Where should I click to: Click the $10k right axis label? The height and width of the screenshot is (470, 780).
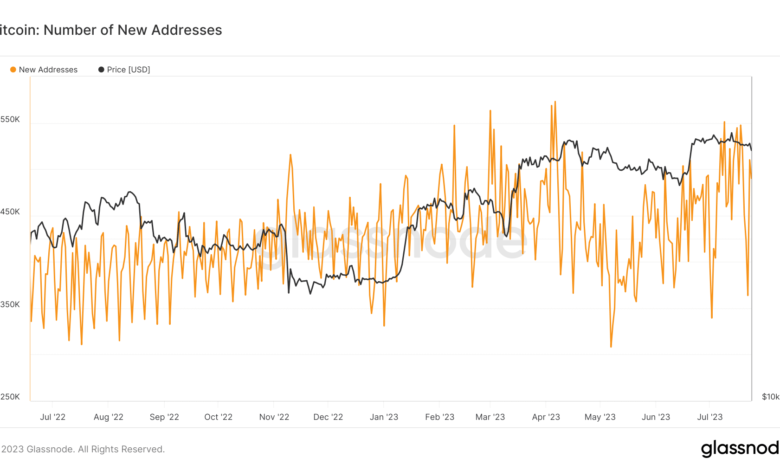(769, 396)
